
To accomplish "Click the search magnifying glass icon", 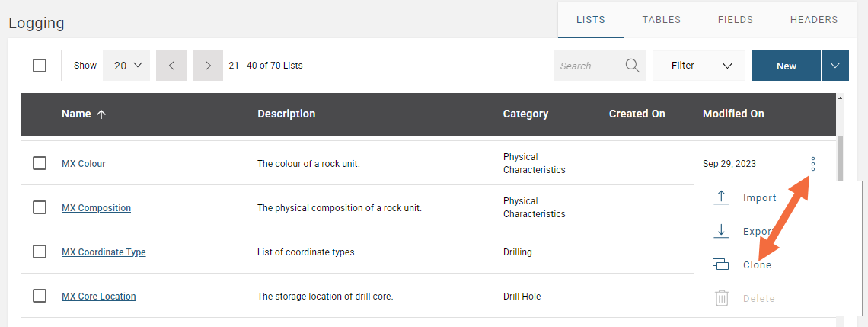I will 632,66.
